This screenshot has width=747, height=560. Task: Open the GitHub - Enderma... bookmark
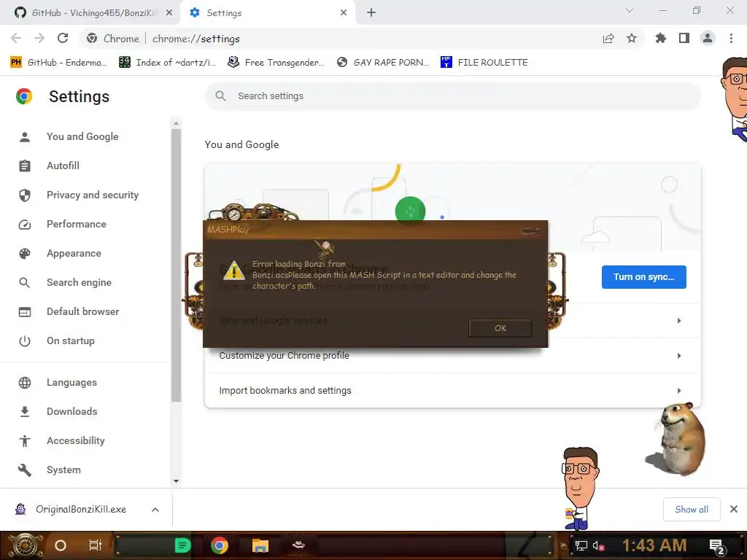click(x=58, y=63)
